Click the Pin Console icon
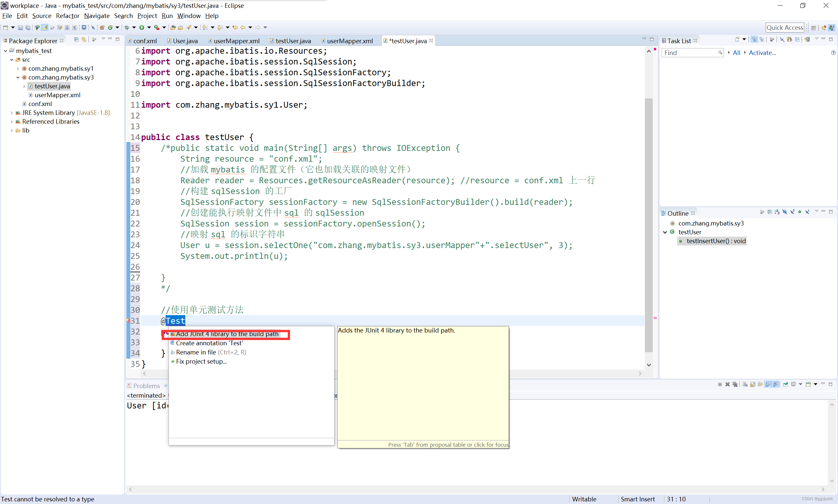This screenshot has height=504, width=838. tap(785, 385)
